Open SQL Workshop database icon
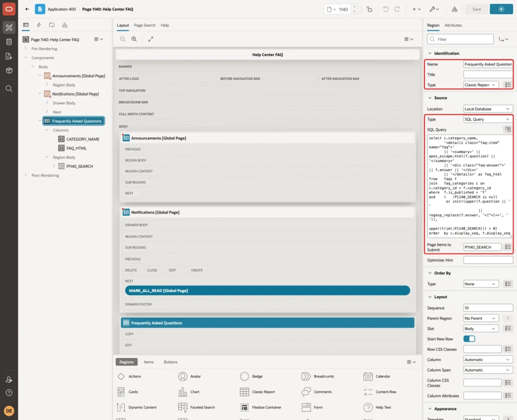The width and height of the screenshot is (517, 420). (9, 42)
